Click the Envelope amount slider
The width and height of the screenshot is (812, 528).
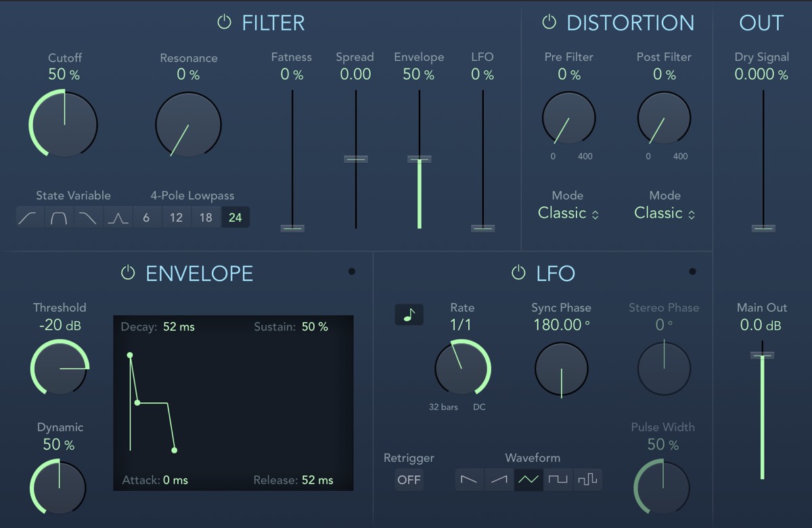point(419,159)
